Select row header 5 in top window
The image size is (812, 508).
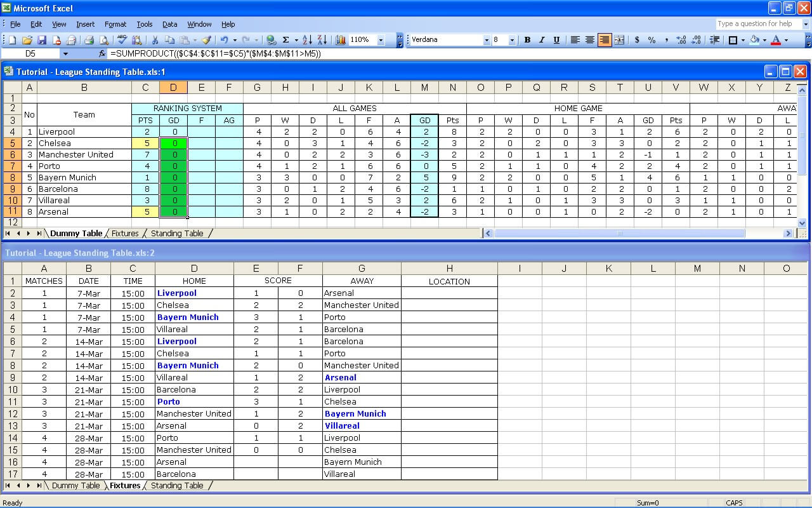click(x=12, y=143)
